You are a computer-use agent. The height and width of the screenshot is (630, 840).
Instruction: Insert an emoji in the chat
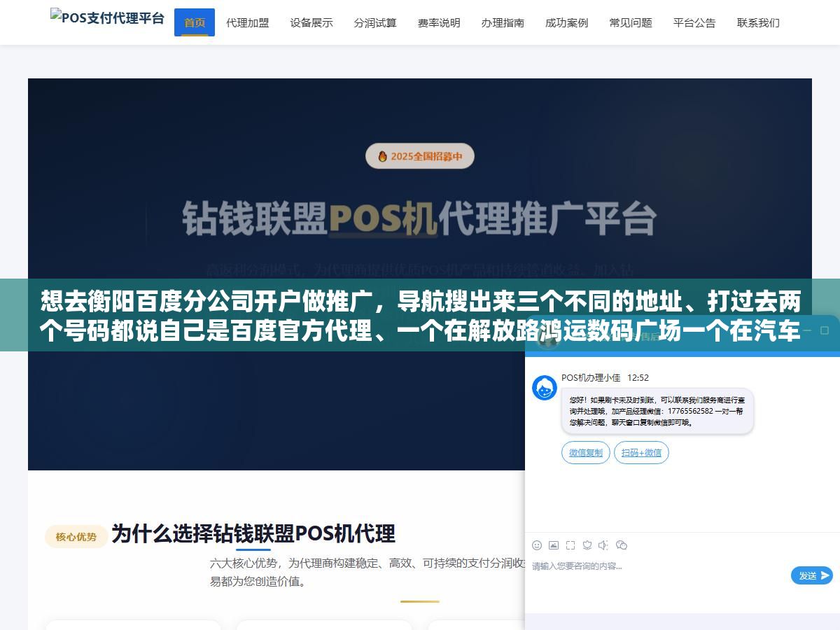[537, 545]
